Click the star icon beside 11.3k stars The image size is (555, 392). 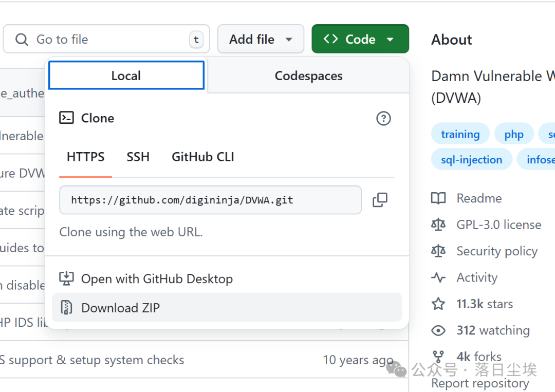438,304
